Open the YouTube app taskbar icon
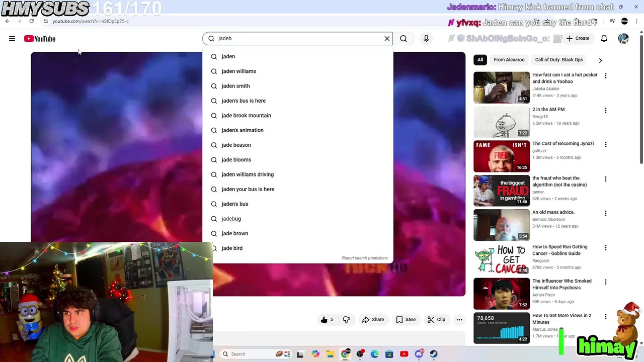 404,354
